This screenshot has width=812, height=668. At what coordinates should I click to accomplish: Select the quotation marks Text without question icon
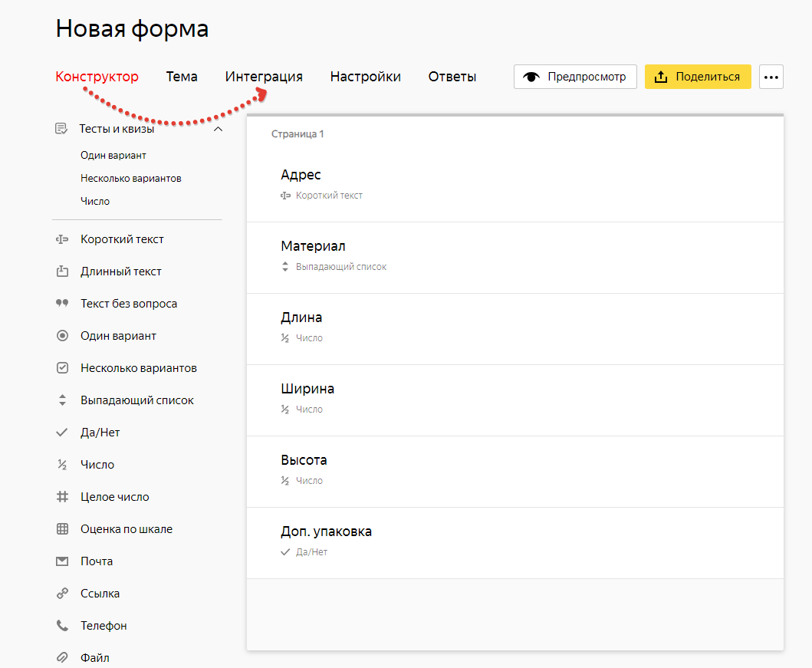[62, 304]
